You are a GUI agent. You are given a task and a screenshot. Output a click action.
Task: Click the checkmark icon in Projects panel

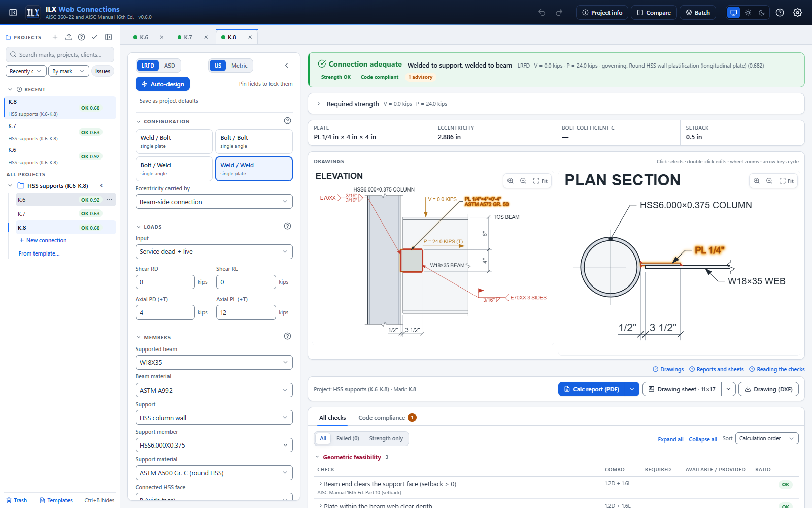coord(94,37)
